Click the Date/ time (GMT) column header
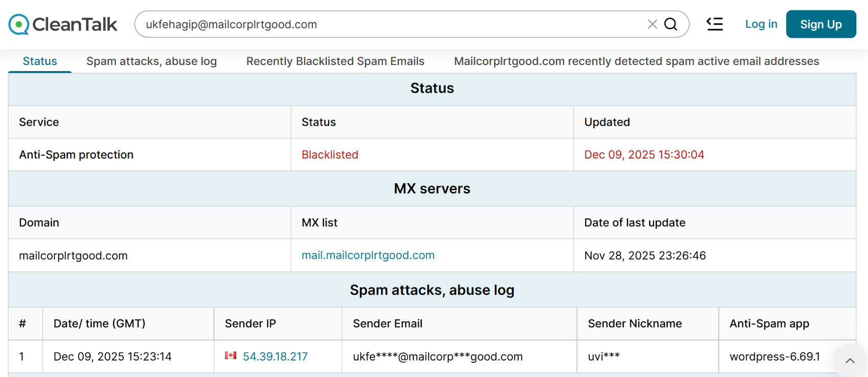868x377 pixels. (100, 323)
